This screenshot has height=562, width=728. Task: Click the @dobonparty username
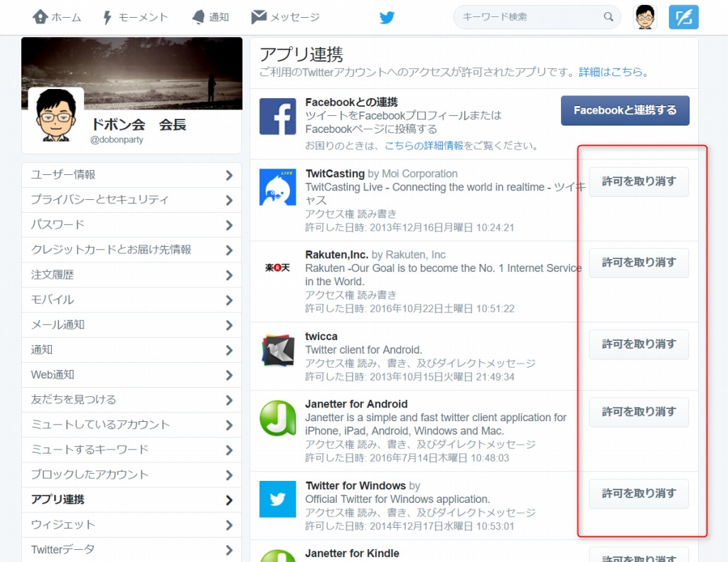(x=117, y=140)
